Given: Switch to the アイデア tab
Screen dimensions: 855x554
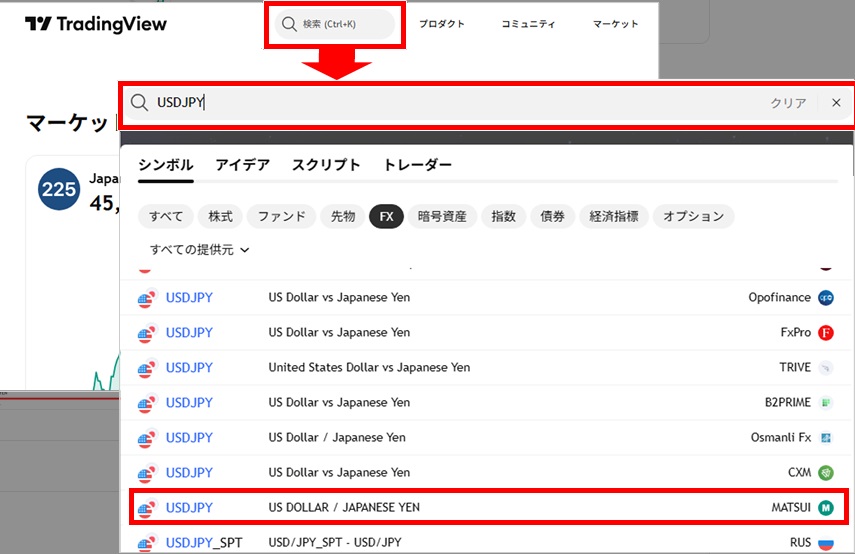Looking at the screenshot, I should (242, 165).
